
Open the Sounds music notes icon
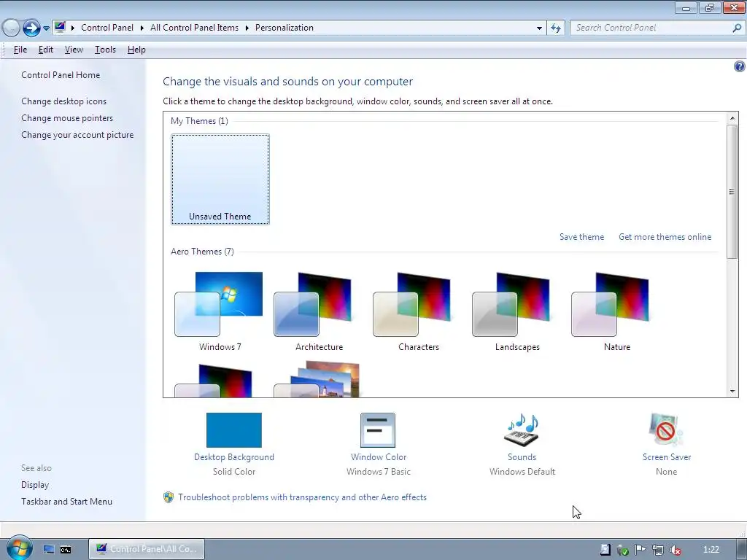pos(522,430)
